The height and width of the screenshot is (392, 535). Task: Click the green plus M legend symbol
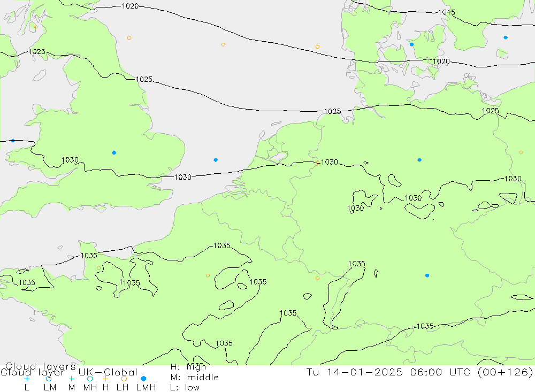tap(71, 379)
